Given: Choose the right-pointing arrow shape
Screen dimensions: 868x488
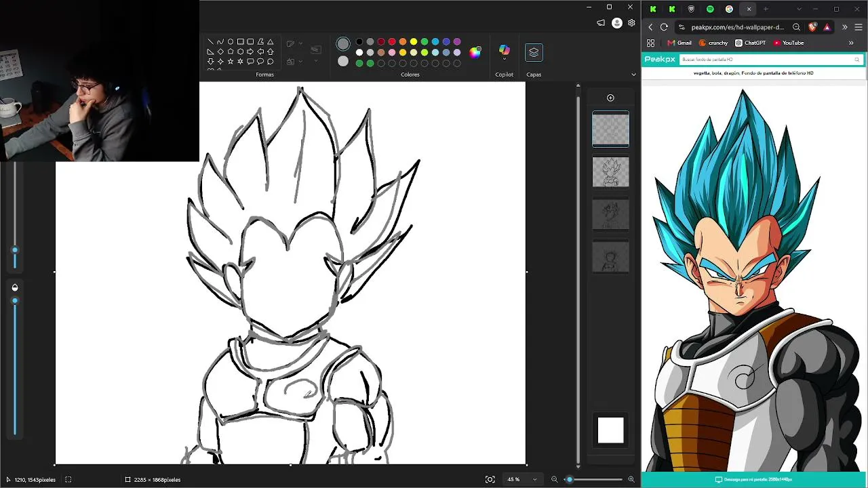Looking at the screenshot, I should pos(250,52).
